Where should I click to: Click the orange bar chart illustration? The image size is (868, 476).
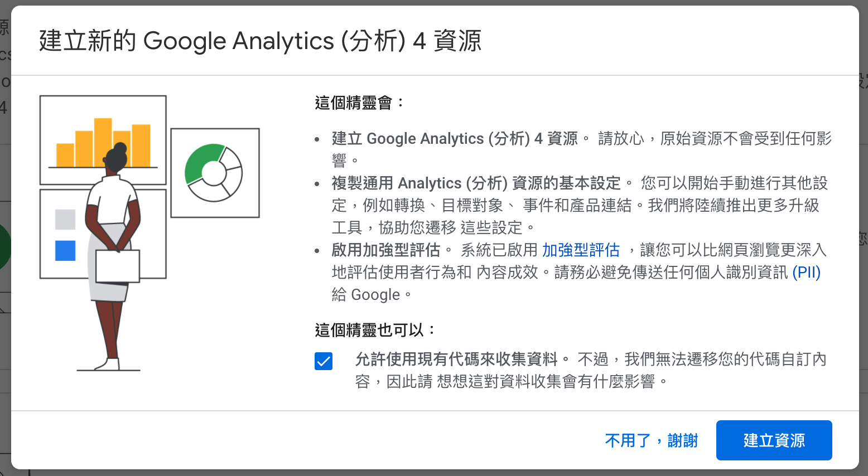point(103,143)
